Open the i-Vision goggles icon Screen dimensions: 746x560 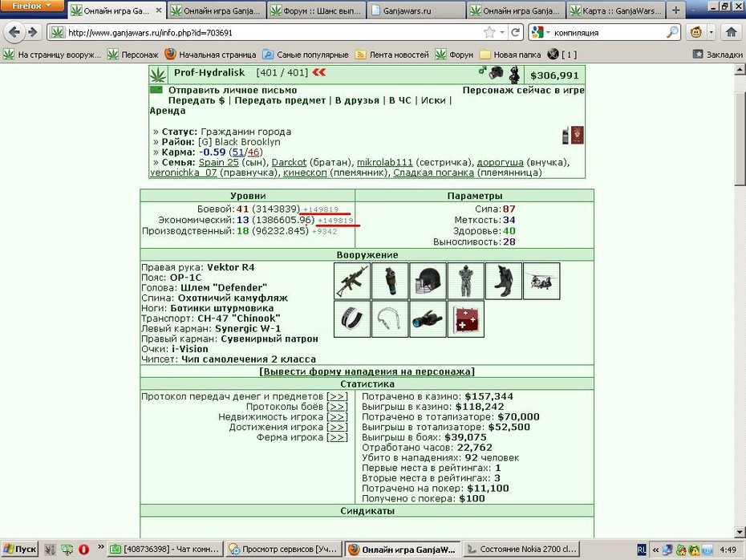point(428,319)
